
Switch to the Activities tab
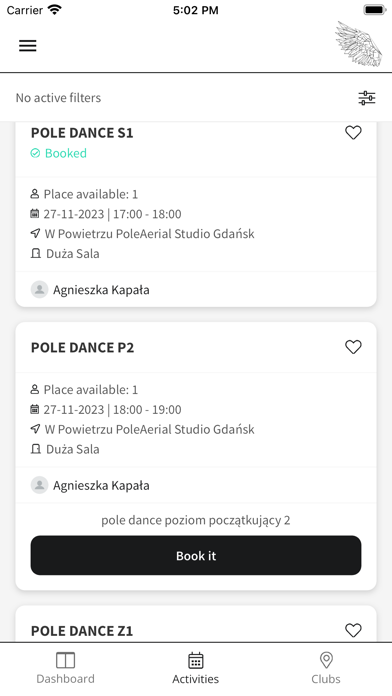196,668
